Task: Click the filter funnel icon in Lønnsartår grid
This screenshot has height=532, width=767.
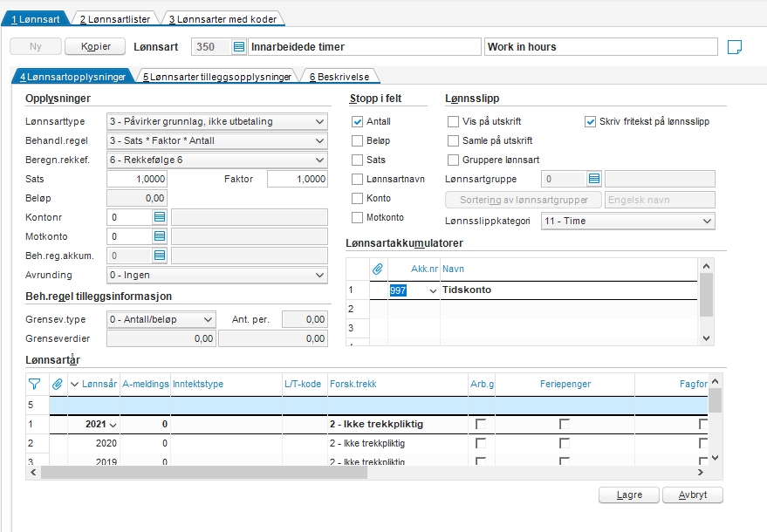Action: coord(35,384)
